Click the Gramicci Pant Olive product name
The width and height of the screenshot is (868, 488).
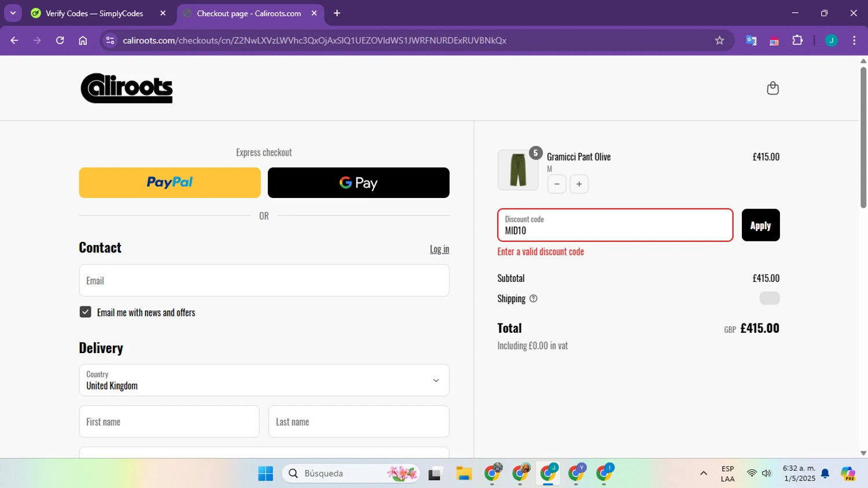[579, 157]
